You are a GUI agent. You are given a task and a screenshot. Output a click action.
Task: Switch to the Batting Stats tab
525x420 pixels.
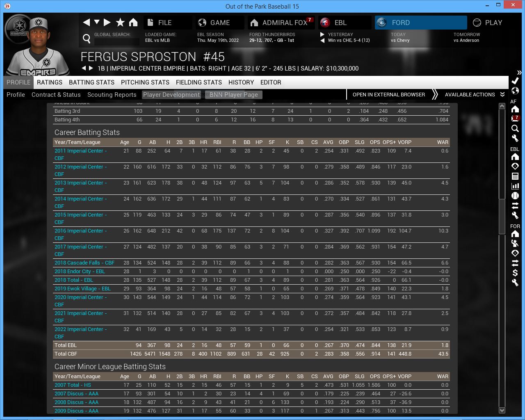91,82
